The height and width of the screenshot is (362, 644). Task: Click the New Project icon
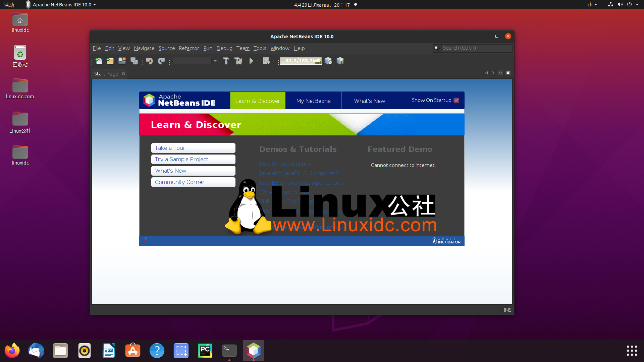(110, 61)
